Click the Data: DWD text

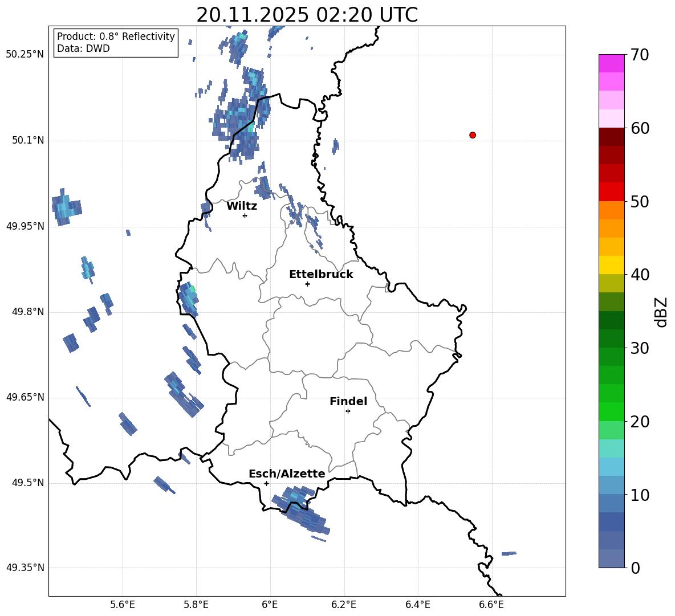coord(83,48)
